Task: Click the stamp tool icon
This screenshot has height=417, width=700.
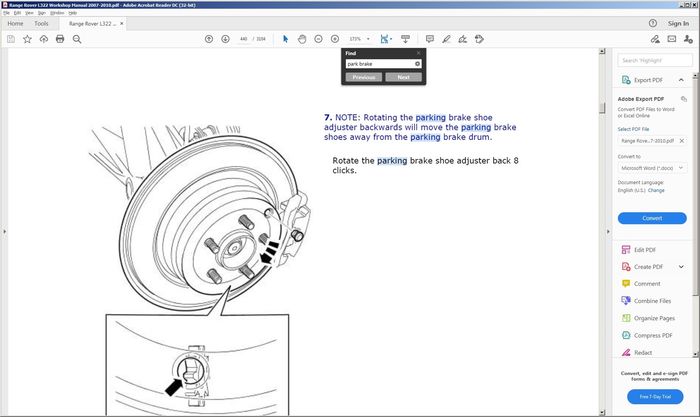Action: tap(479, 39)
